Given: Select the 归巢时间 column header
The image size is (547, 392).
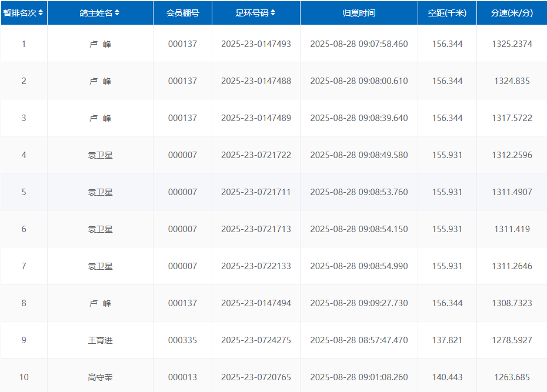Looking at the screenshot, I should tap(359, 13).
